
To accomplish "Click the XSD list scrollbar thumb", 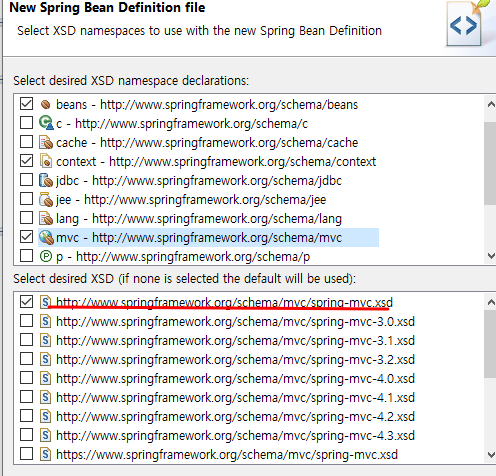I will pos(490,344).
